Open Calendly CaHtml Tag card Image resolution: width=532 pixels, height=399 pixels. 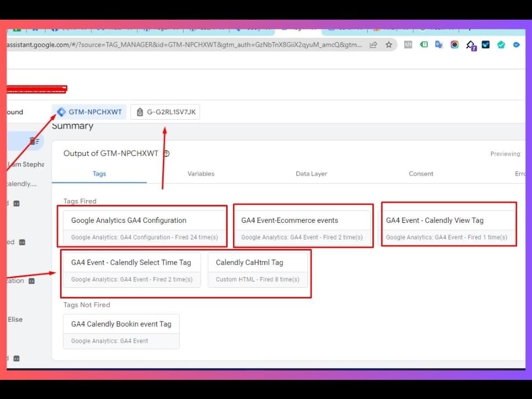coord(258,270)
